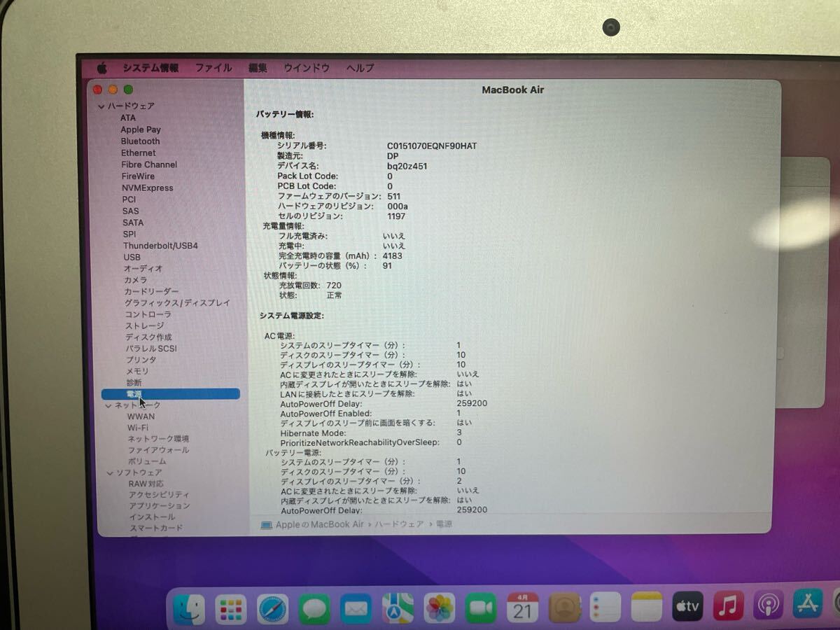Image resolution: width=840 pixels, height=630 pixels.
Task: Select アプリケーション in the sidebar
Action: pos(159,505)
